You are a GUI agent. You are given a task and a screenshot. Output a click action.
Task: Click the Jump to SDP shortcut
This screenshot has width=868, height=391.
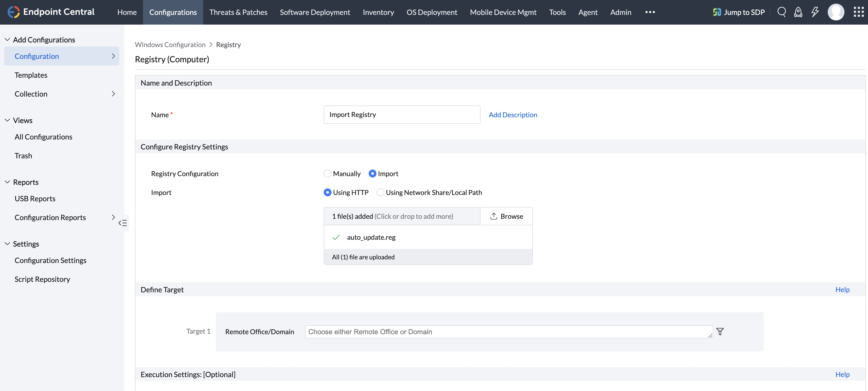point(739,12)
